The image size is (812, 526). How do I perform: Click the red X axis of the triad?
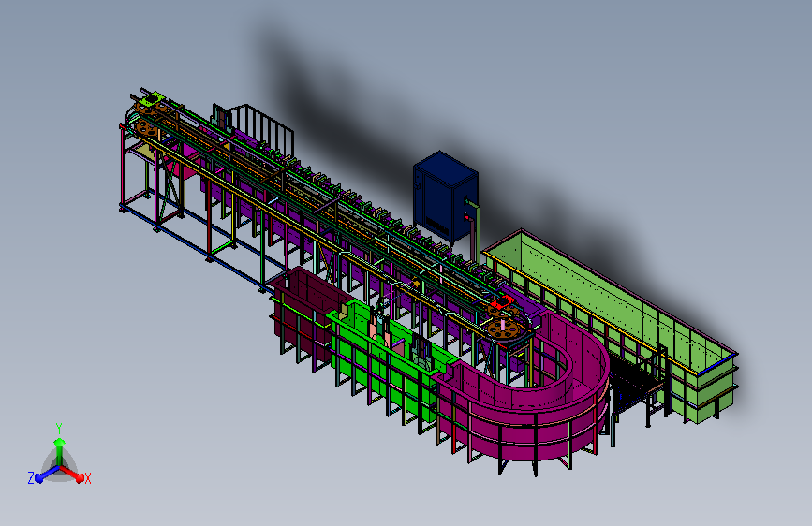74,474
